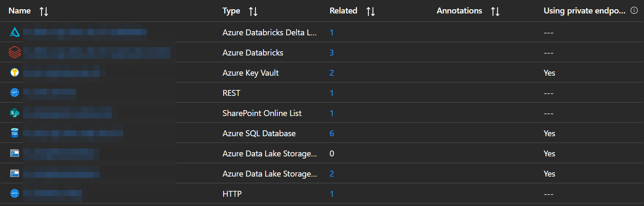Viewport: 644px width, 206px height.
Task: Select the 'Azure SQL Database' type cell
Action: [x=259, y=133]
